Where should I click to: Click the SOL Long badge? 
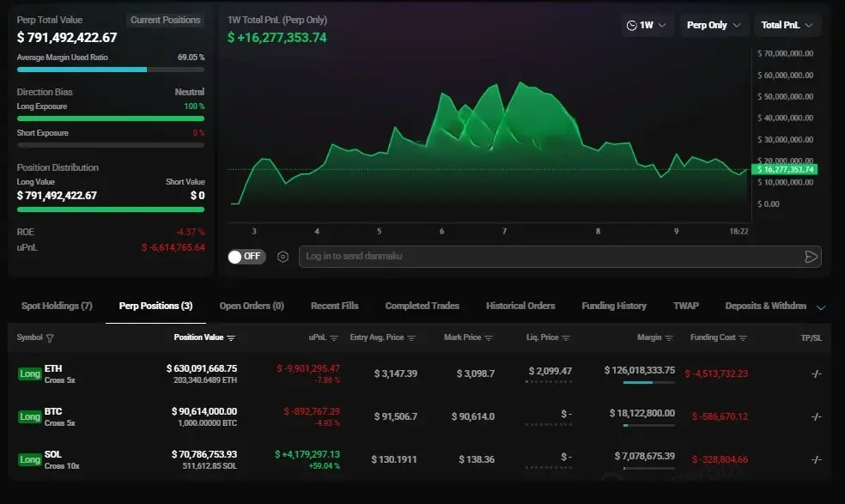click(x=30, y=460)
